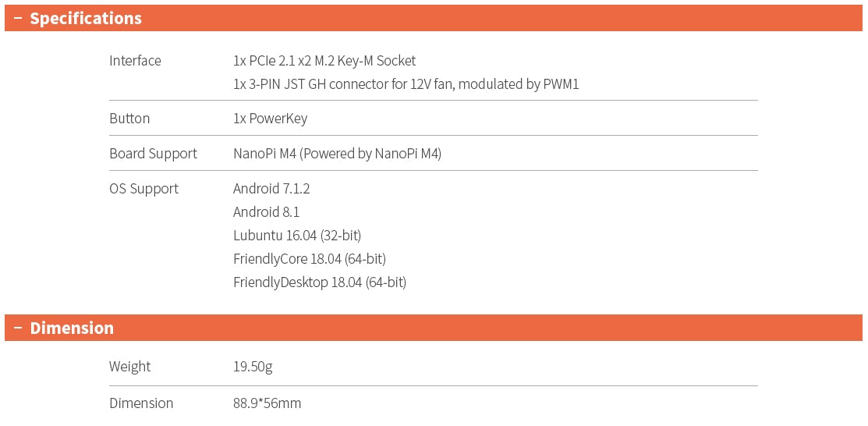
Task: Collapse Dimension section via minus icon
Action: point(17,328)
